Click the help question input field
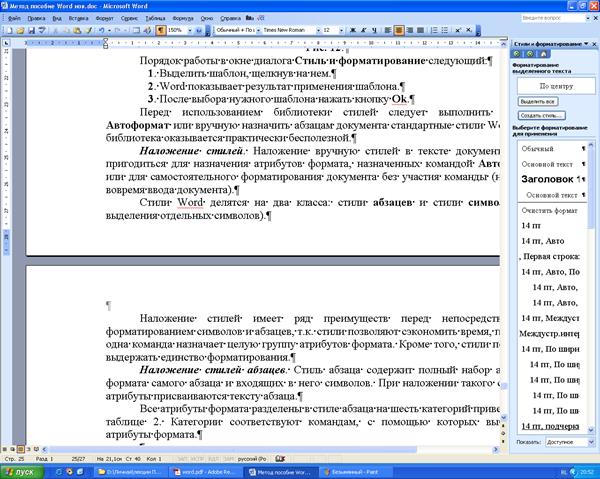Image resolution: width=600 pixels, height=479 pixels. (x=553, y=18)
